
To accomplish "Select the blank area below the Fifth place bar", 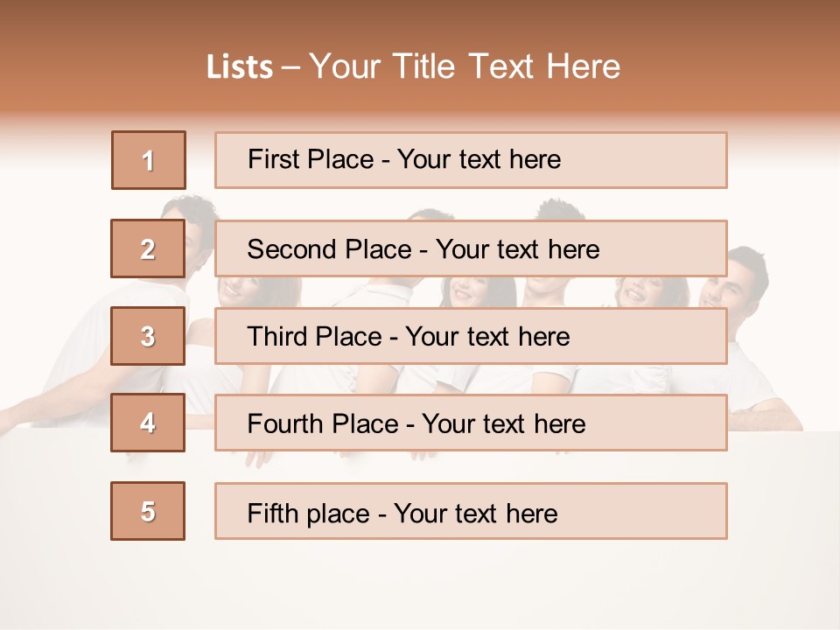I will pyautogui.click(x=471, y=582).
